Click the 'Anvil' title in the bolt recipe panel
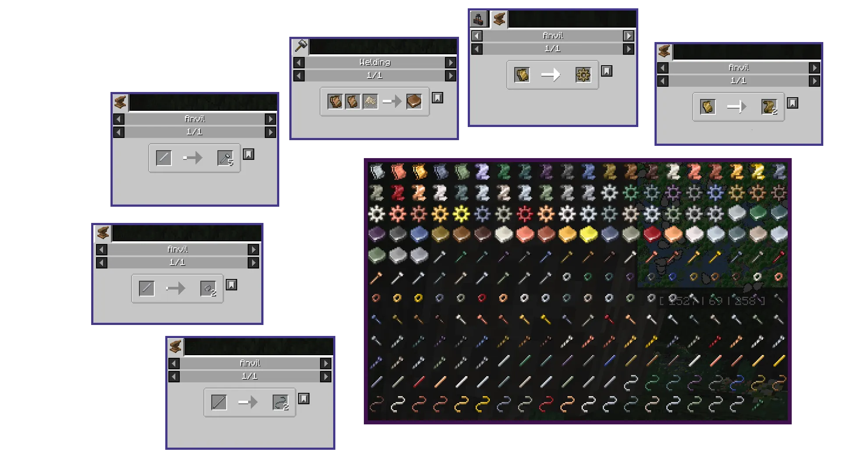Image resolution: width=868 pixels, height=473 pixels. (x=195, y=119)
